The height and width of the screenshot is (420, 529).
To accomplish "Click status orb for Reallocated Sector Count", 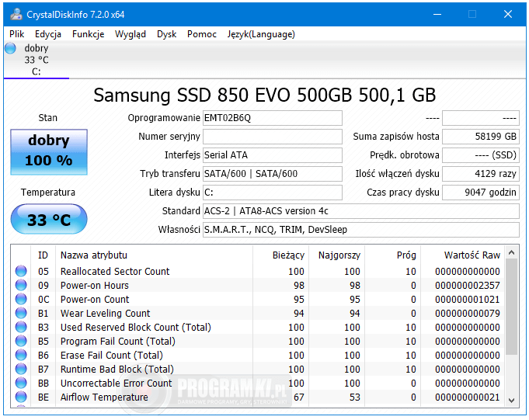I will click(x=21, y=271).
